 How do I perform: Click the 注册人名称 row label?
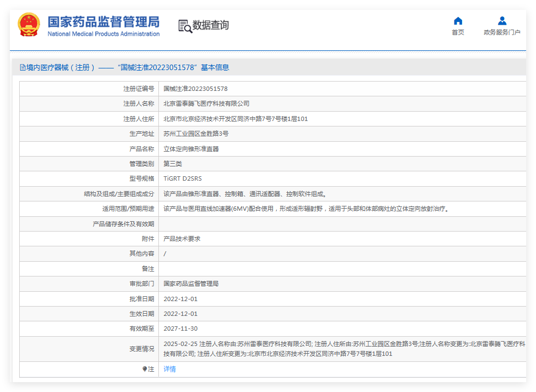[x=139, y=104]
